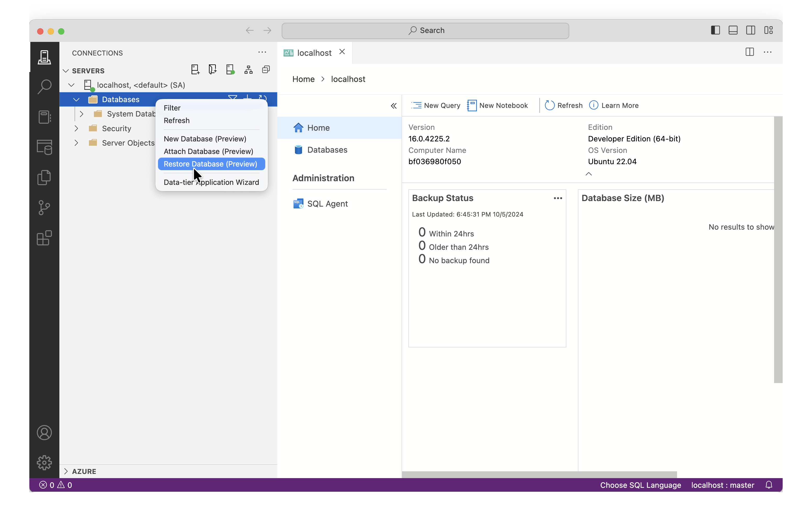812x531 pixels.
Task: Toggle the secondary side bar
Action: coord(750,30)
